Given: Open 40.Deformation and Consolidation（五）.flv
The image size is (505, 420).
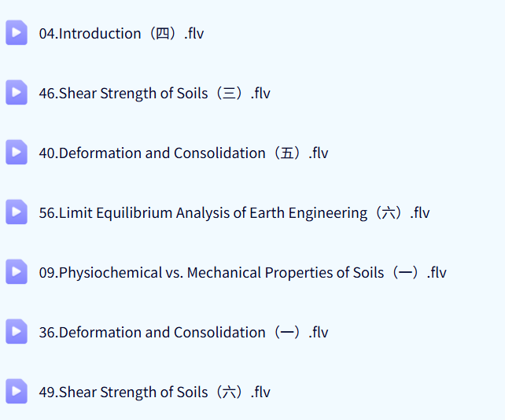Looking at the screenshot, I should (183, 153).
